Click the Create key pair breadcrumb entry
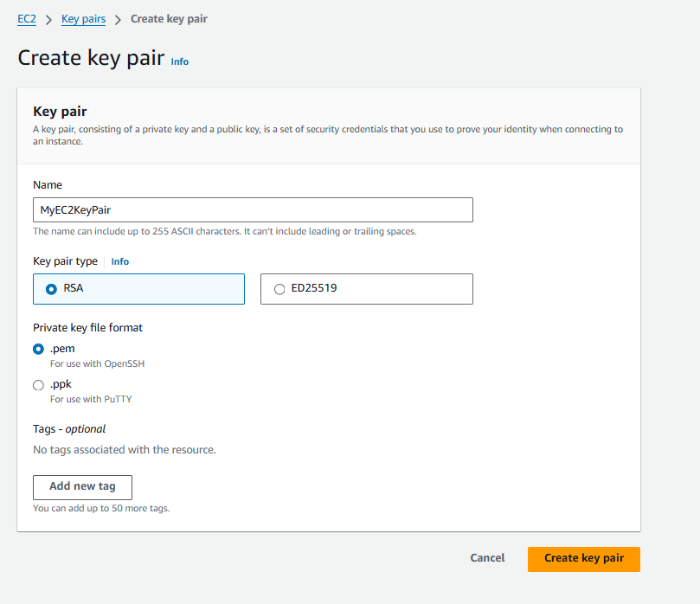700x604 pixels. click(x=169, y=18)
